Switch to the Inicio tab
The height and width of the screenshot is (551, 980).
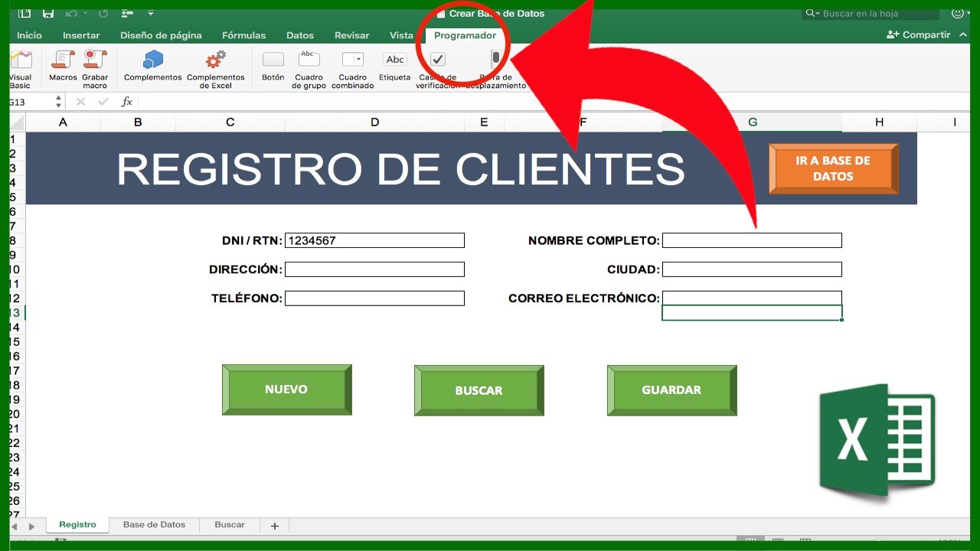tap(29, 35)
